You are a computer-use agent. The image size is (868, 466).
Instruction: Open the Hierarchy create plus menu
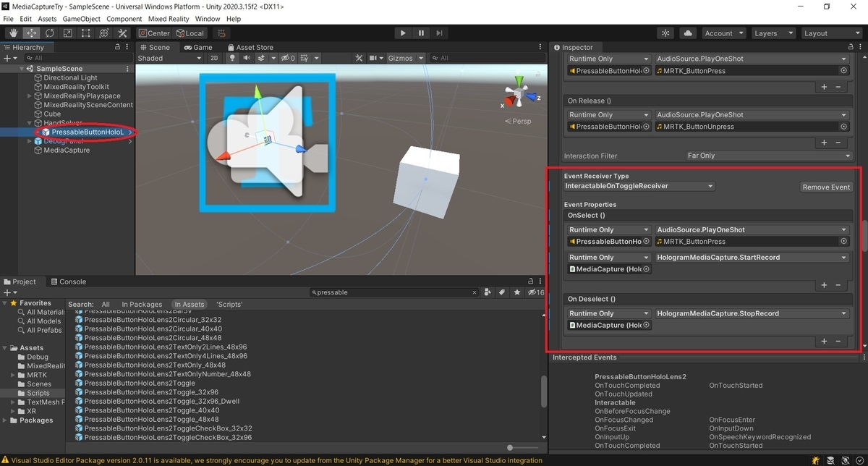click(9, 59)
